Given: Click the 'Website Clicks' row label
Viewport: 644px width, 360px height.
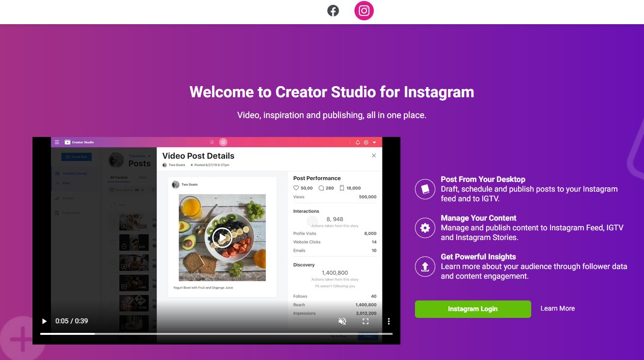Looking at the screenshot, I should point(307,242).
